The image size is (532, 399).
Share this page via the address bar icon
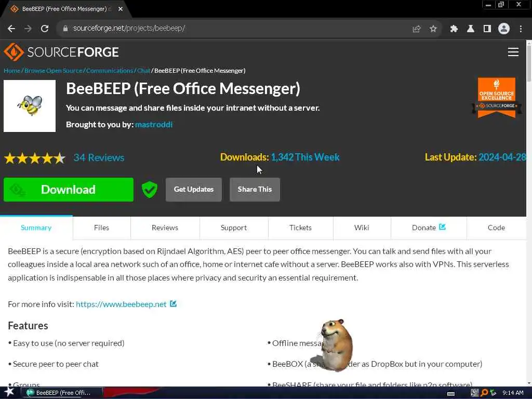pos(416,29)
